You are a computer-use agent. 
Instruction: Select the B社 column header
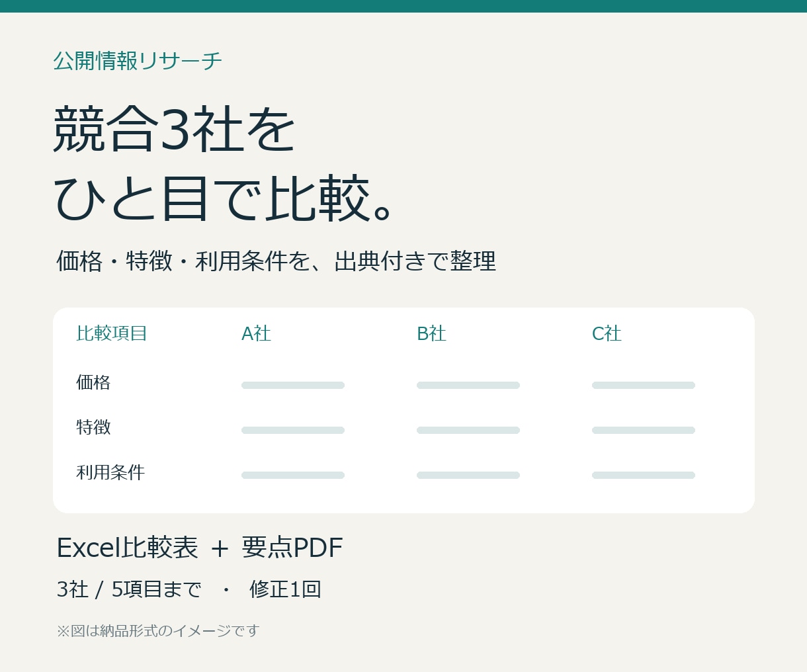coord(431,333)
